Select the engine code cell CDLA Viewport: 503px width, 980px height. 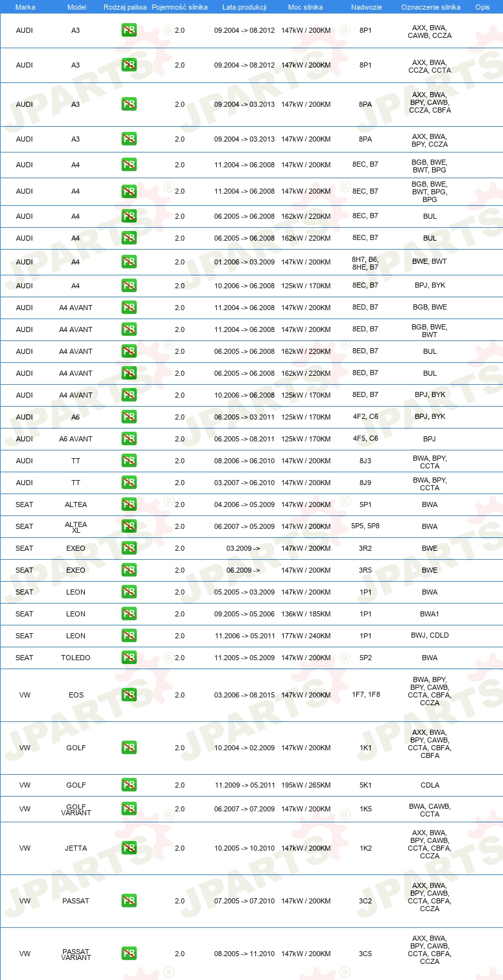430,785
